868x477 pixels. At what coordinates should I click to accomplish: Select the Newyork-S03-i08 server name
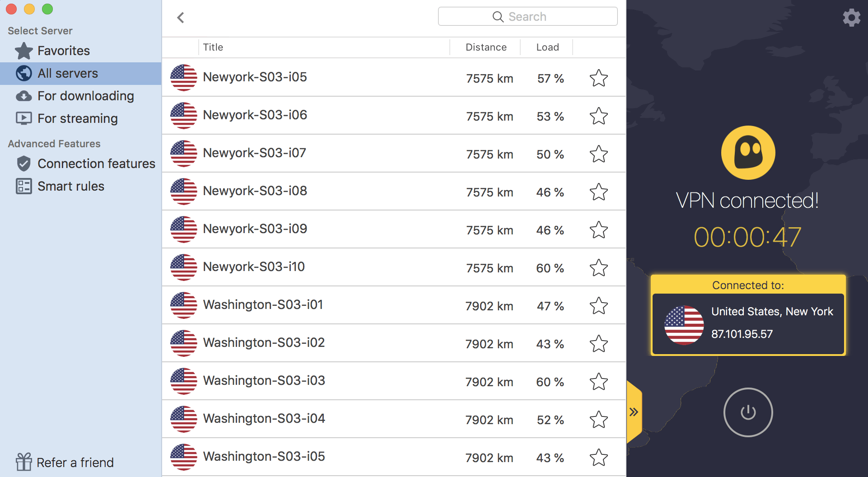(x=255, y=191)
